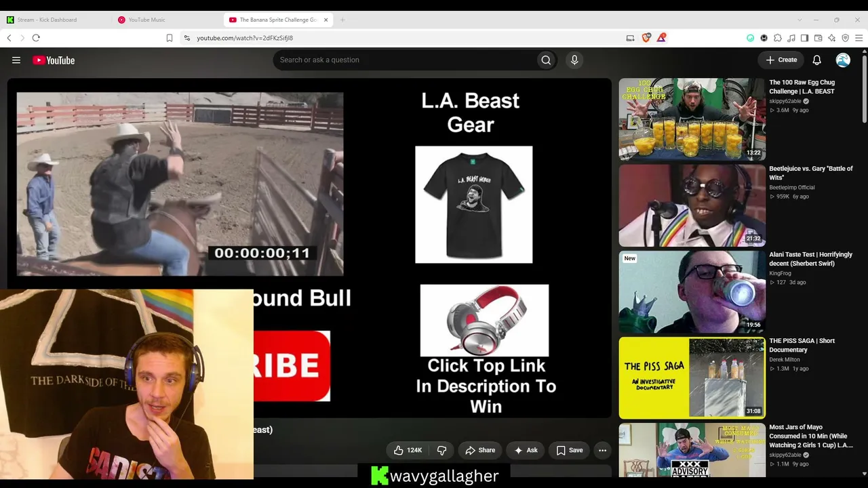Screen dimensions: 868x488
Task: Switch to the YouTube Music tab
Action: tap(167, 20)
